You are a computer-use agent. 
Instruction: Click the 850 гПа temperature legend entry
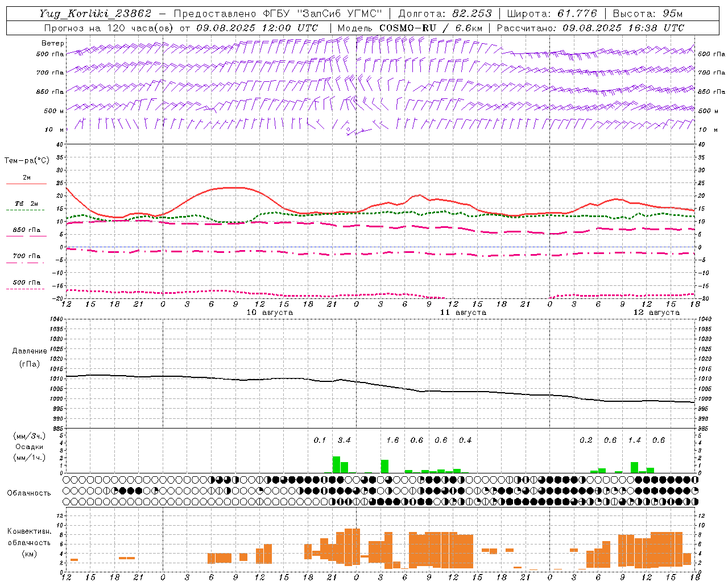tap(26, 230)
